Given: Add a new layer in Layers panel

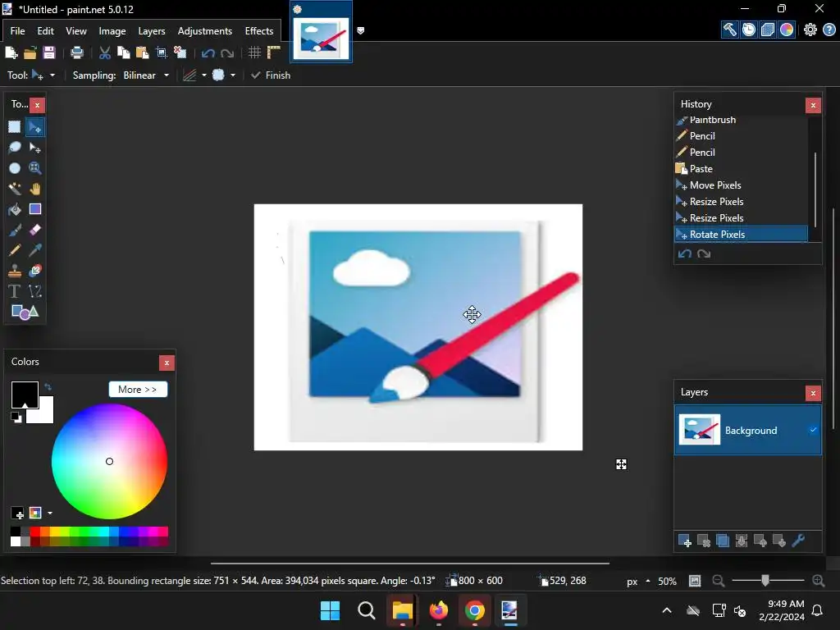Looking at the screenshot, I should [685, 541].
